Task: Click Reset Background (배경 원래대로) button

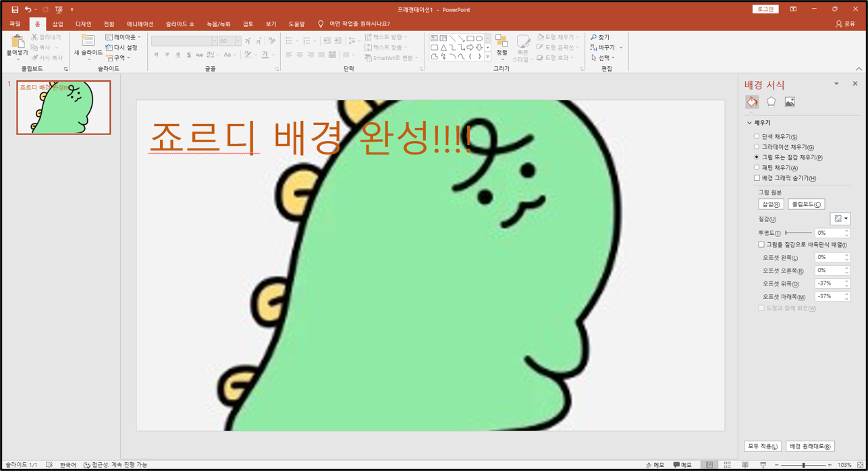Action: 810,446
